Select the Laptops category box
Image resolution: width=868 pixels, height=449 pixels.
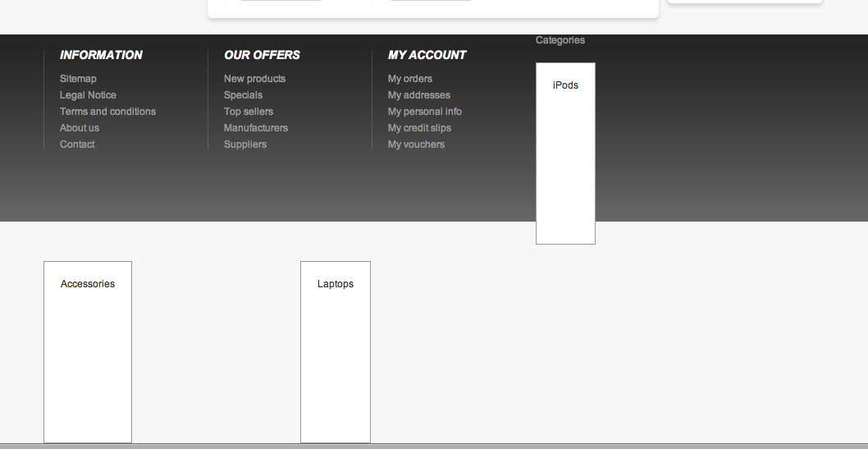pos(336,352)
